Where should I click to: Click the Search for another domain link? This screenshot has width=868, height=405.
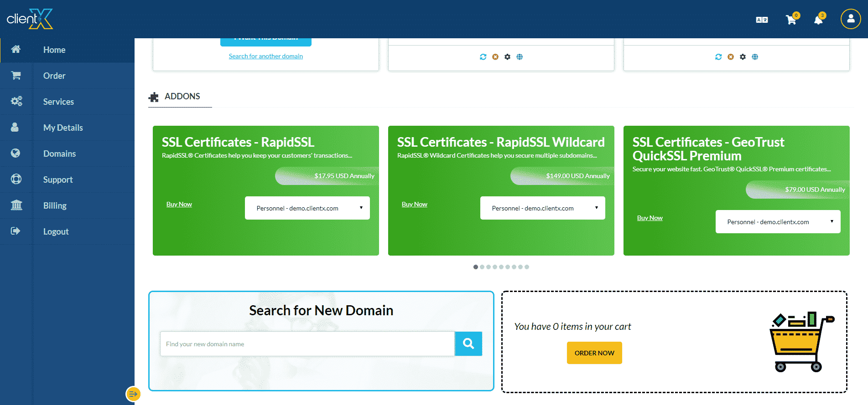(x=265, y=56)
